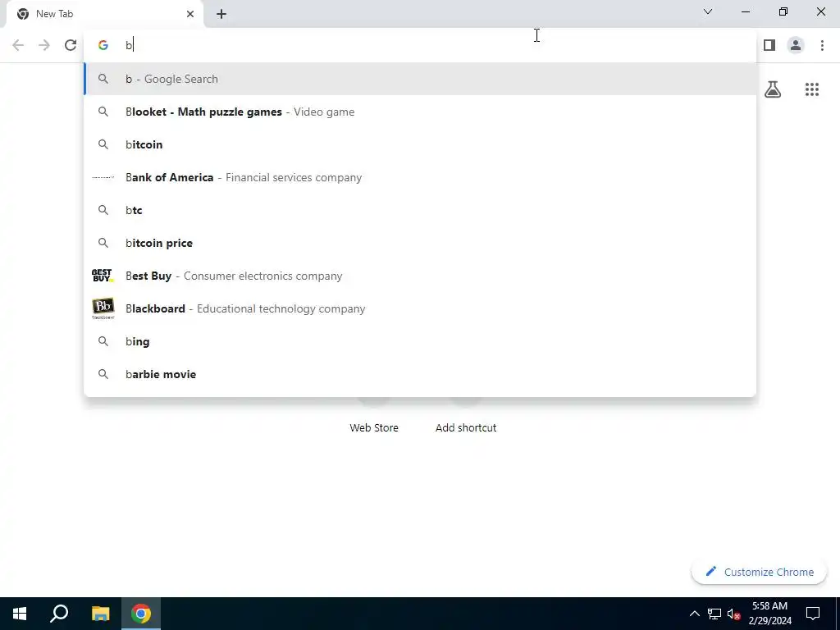This screenshot has height=630, width=840.
Task: Open the tab search chevron
Action: click(708, 11)
